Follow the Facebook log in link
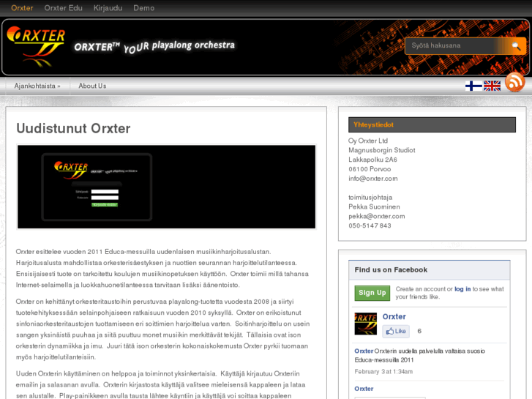 tap(462, 289)
